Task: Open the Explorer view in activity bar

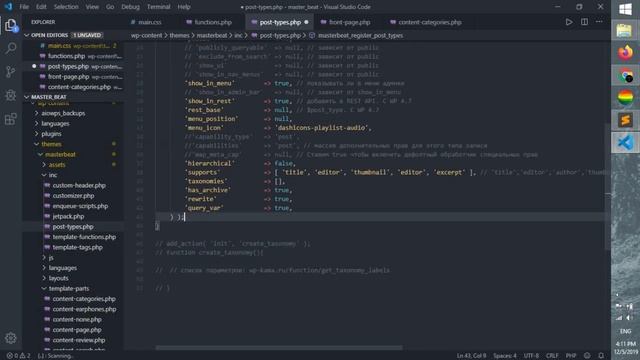Action: [11, 26]
